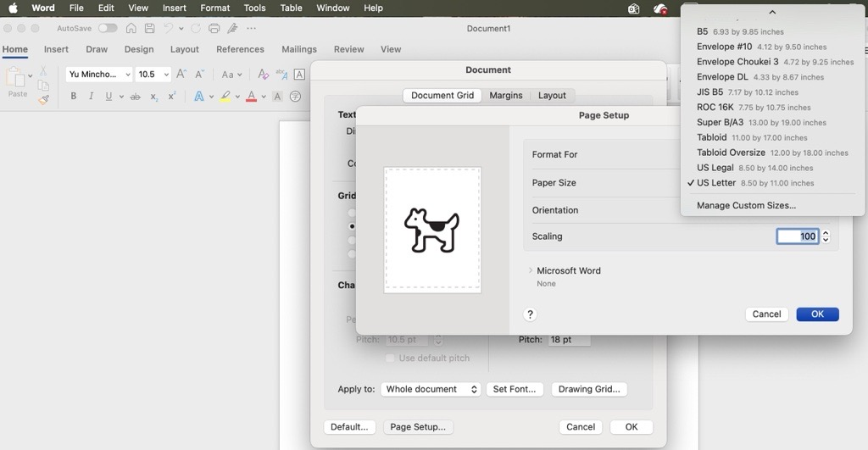This screenshot has height=450, width=868.
Task: Open the Font Color dropdown arrow
Action: (x=264, y=97)
